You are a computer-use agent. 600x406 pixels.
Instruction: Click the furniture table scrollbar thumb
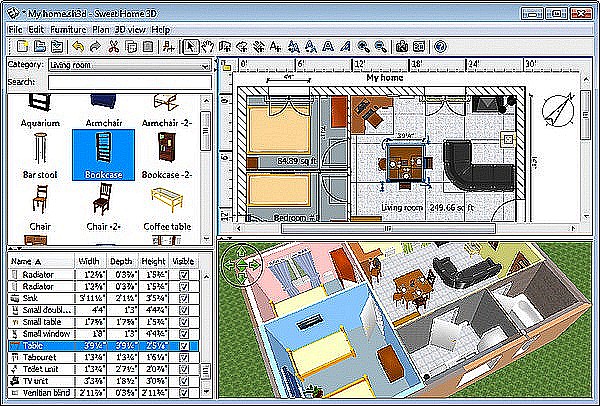(206, 371)
